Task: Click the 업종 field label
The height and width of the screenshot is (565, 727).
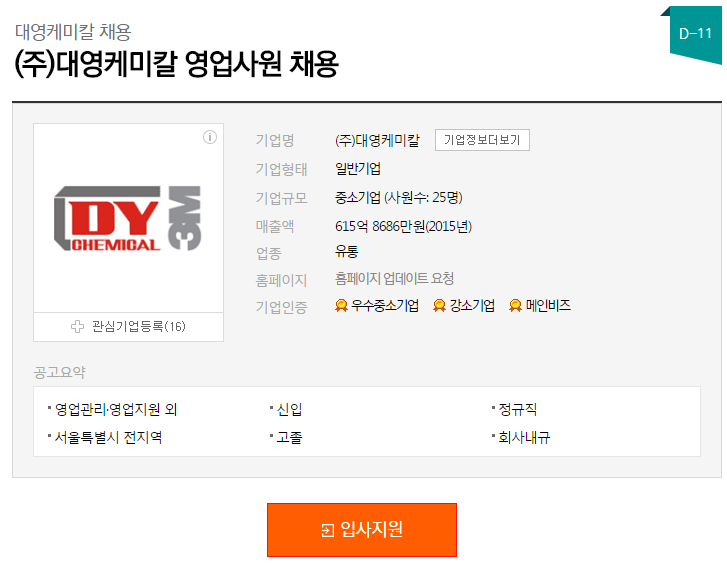Action: coord(268,254)
